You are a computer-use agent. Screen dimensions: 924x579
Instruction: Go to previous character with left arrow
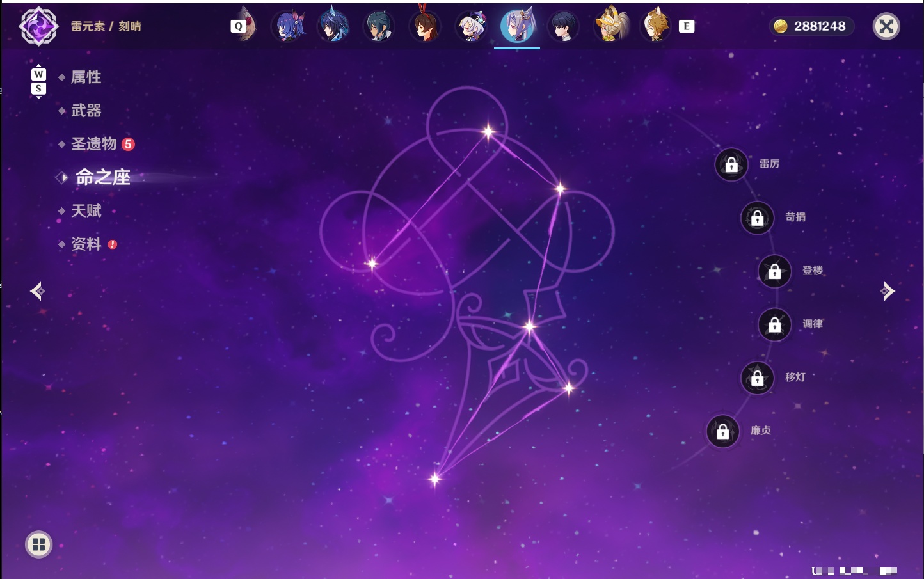[x=37, y=291]
